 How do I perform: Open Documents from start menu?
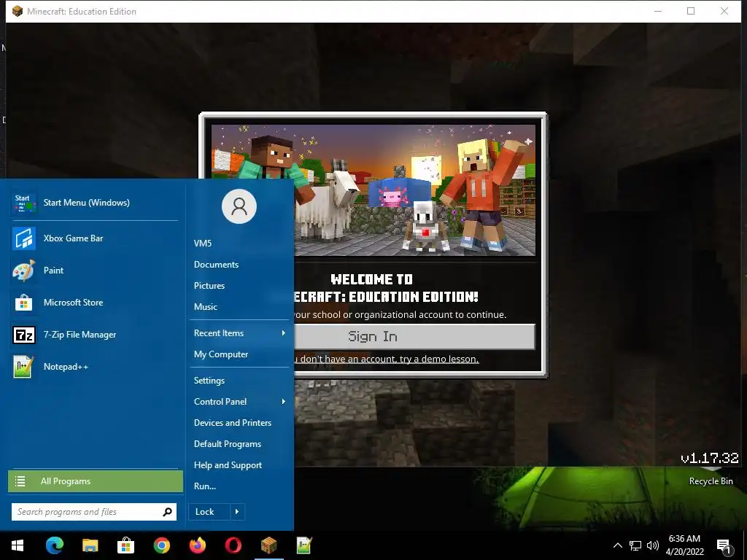pos(216,265)
